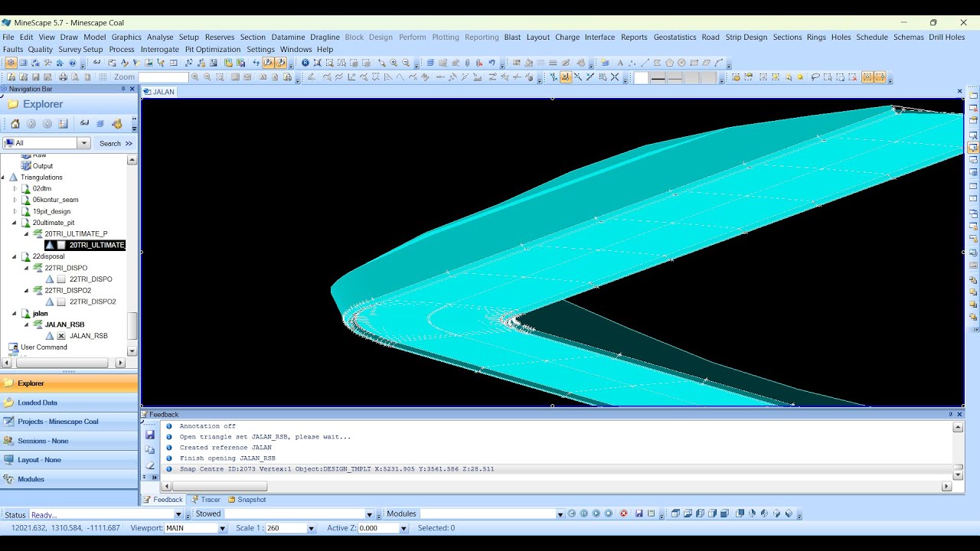
Task: Expand the 06kontur_seam tree node
Action: tap(15, 200)
